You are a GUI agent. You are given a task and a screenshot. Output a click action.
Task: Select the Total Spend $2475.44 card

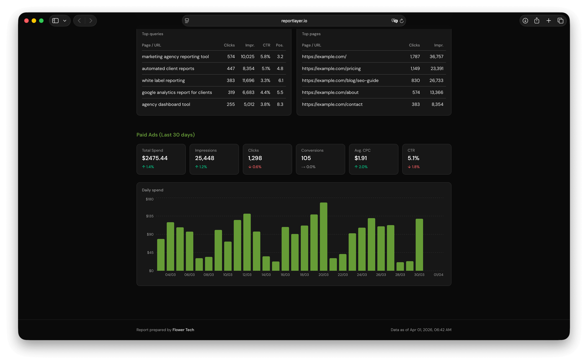point(161,159)
